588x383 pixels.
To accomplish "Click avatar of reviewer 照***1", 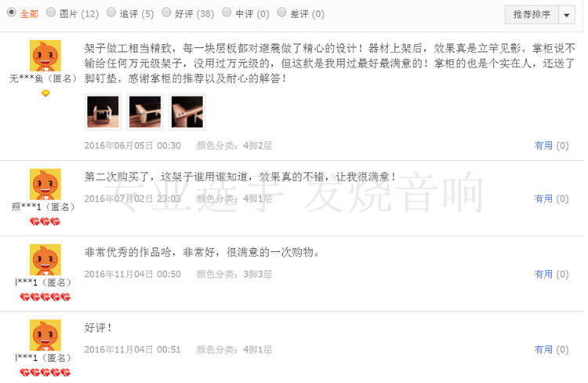I will coord(45,184).
